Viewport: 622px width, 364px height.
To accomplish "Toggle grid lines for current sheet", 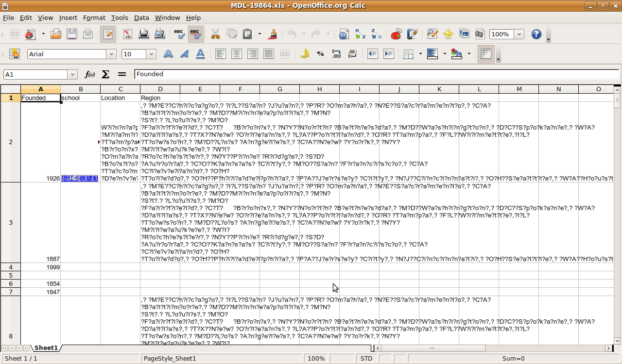I will [x=486, y=54].
